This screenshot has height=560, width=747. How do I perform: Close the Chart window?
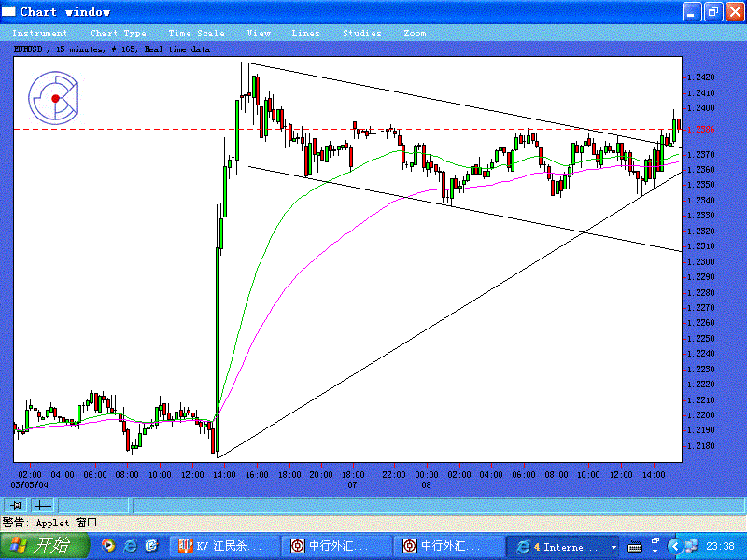[735, 12]
